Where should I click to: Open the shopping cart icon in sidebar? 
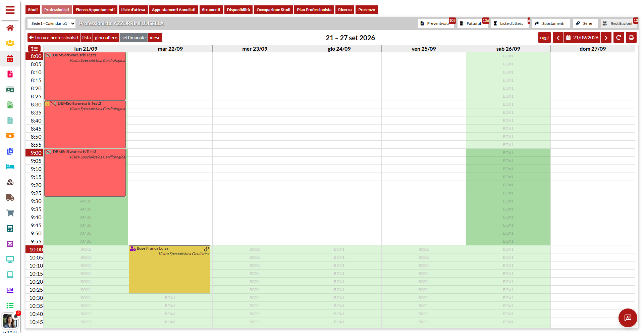(10, 213)
